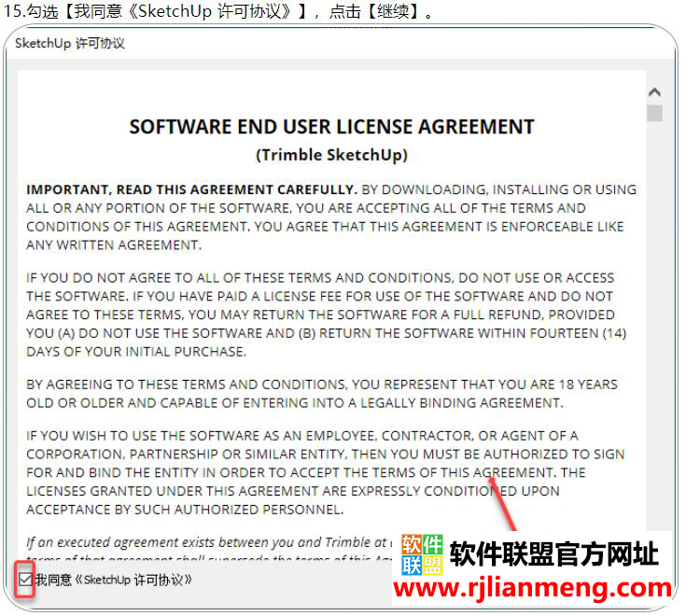The image size is (700, 616).
Task: Click the 我同意《SketchUp 许可协议》 label text
Action: point(114,580)
